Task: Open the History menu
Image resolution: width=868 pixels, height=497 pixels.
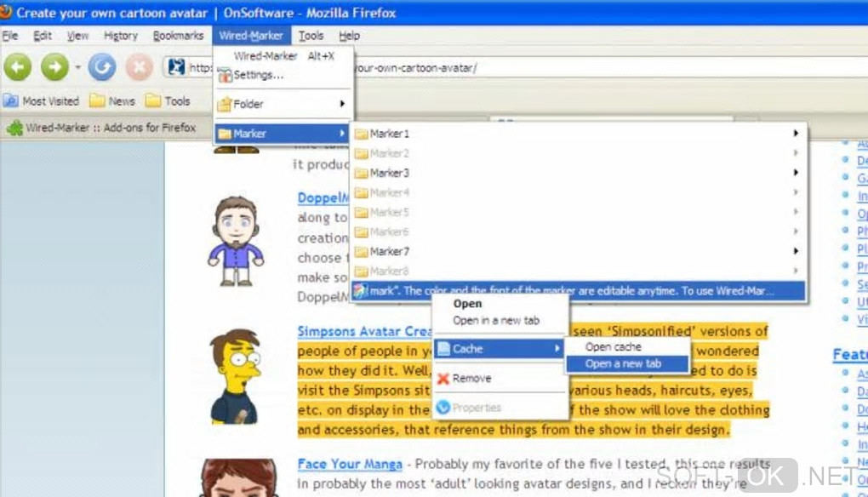Action: (x=120, y=36)
